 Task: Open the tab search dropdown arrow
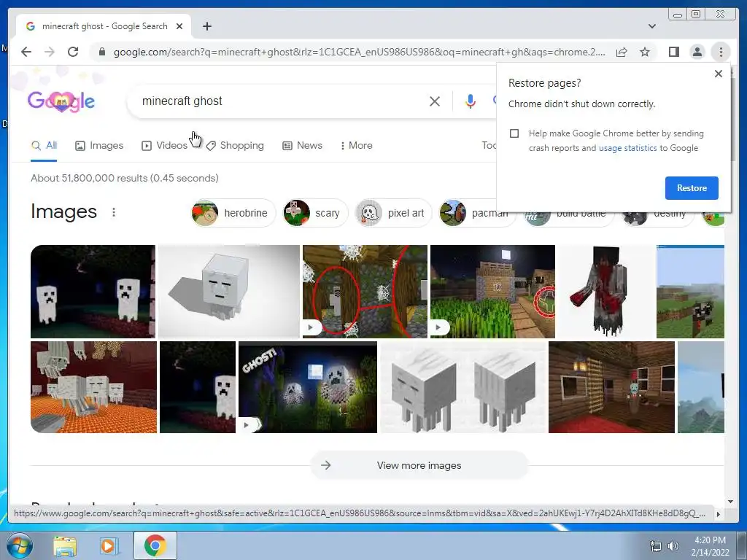[651, 26]
